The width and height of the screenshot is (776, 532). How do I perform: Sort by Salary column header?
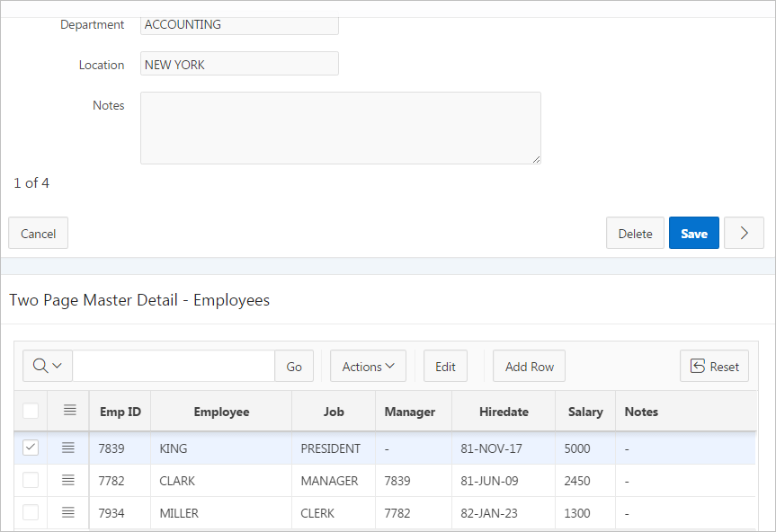pyautogui.click(x=585, y=412)
